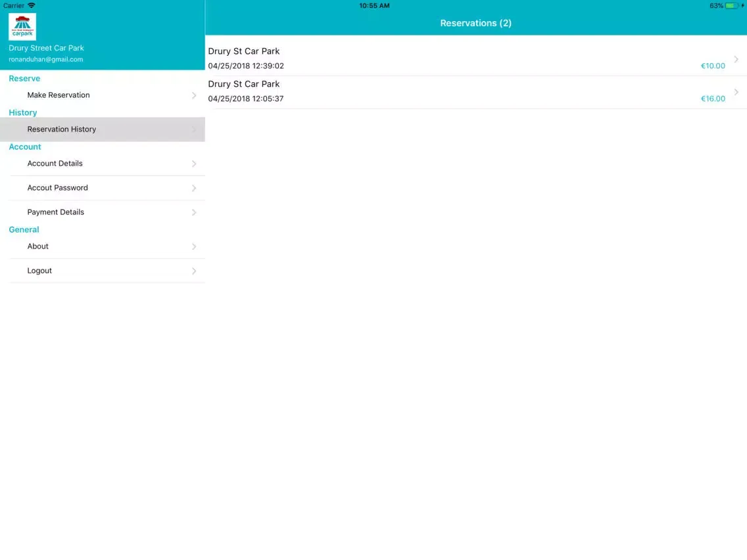Tap the Drury Street carpark logo
Viewport: 747px width, 560px height.
pyautogui.click(x=22, y=27)
